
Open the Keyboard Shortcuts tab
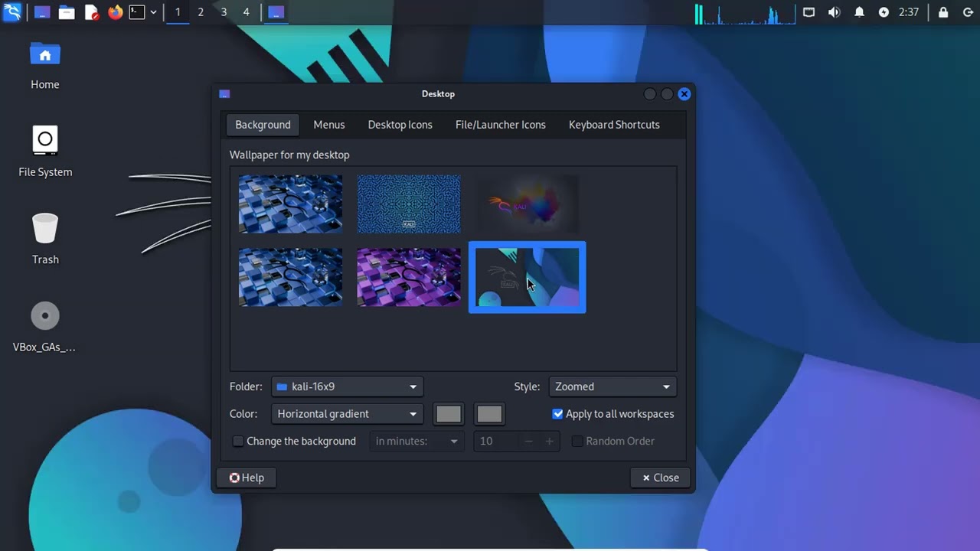coord(614,125)
